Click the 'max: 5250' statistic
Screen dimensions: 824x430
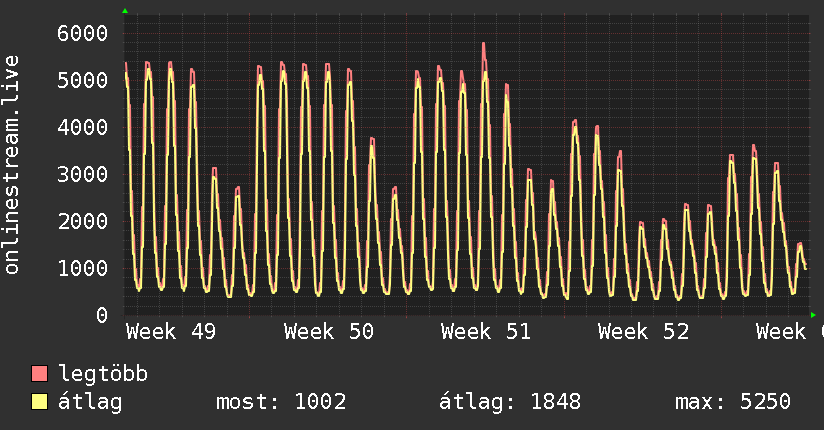point(733,403)
